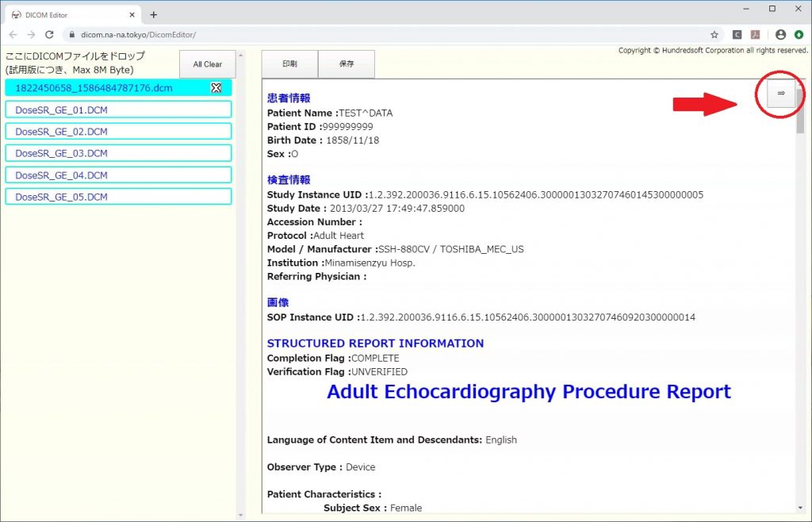Click the gray C extension icon

pos(737,35)
